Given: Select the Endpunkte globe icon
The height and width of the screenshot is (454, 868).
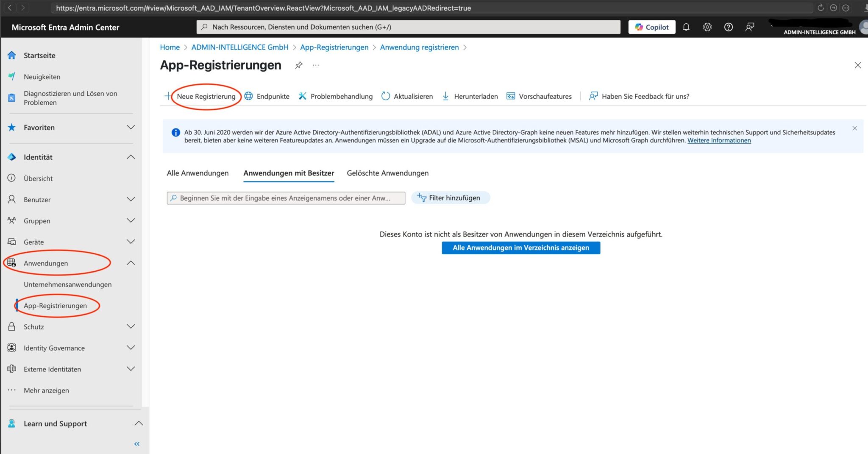Looking at the screenshot, I should 249,96.
